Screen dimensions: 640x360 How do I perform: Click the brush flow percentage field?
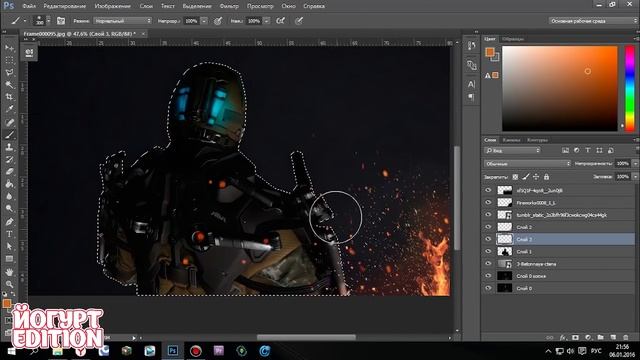pos(253,21)
